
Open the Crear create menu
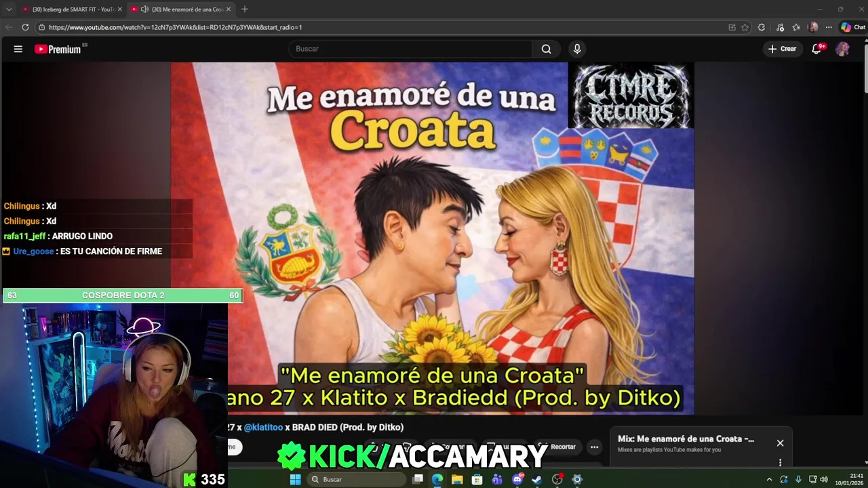coord(782,49)
